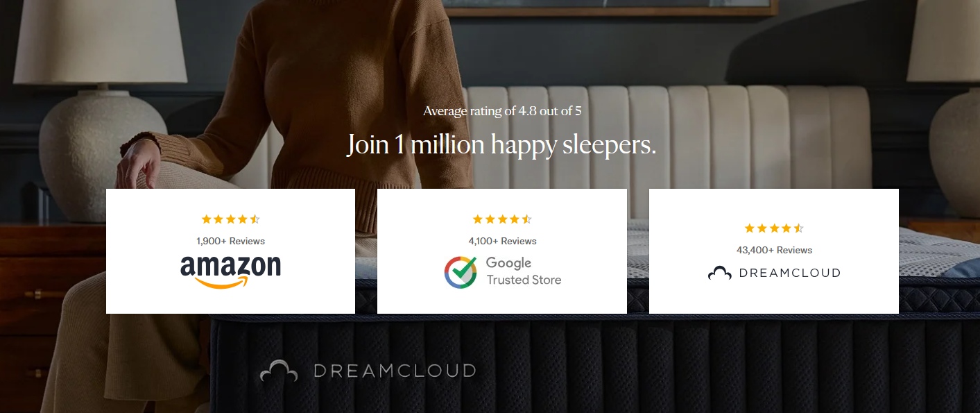980x413 pixels.
Task: Click the first star on DreamCloud card
Action: [x=750, y=228]
